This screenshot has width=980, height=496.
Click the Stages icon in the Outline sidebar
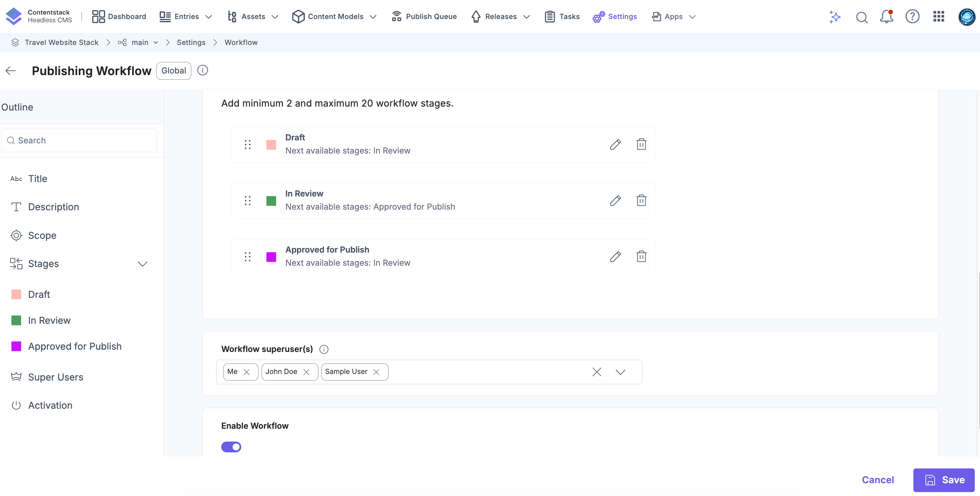(x=16, y=264)
